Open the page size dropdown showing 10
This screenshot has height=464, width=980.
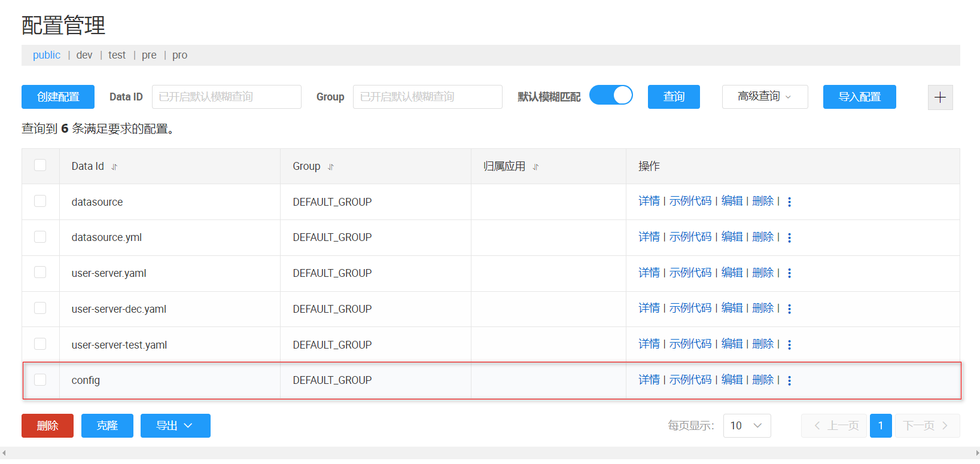coord(747,426)
